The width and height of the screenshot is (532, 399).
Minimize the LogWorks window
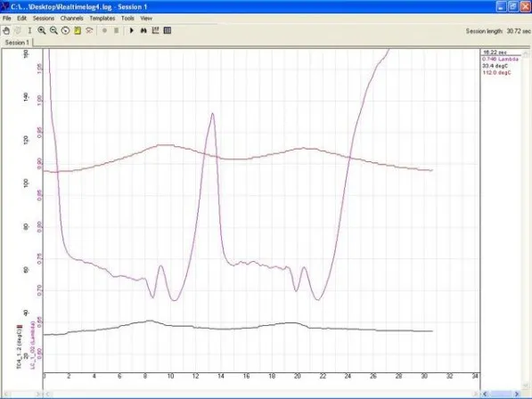[x=502, y=6]
